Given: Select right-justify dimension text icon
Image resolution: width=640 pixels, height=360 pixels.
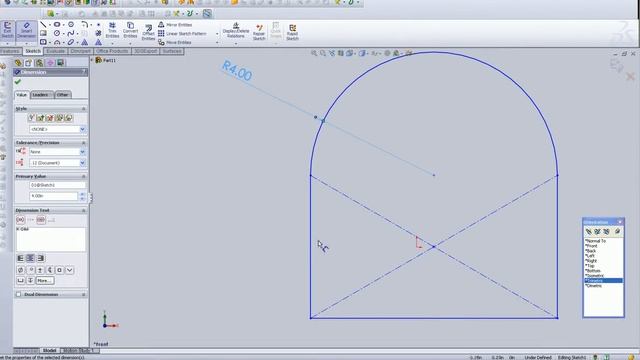Looking at the screenshot, I should tap(40, 258).
